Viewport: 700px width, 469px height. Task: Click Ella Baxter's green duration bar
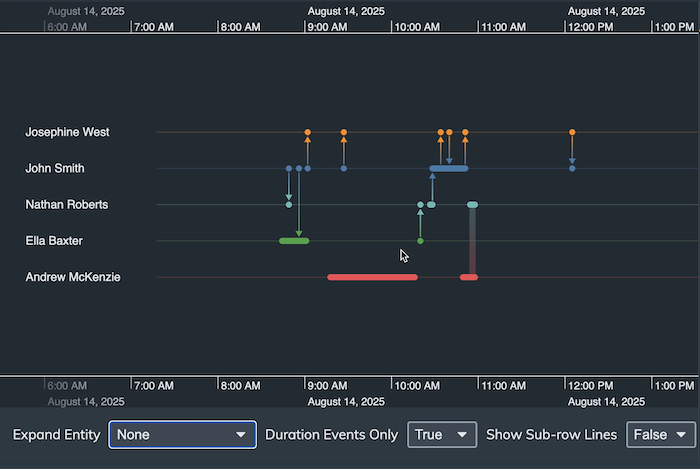pyautogui.click(x=294, y=241)
